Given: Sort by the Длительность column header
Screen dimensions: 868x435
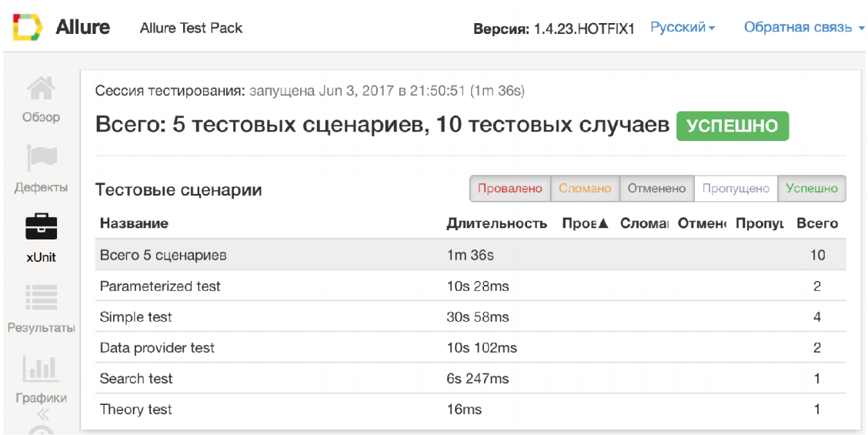Looking at the screenshot, I should (496, 224).
